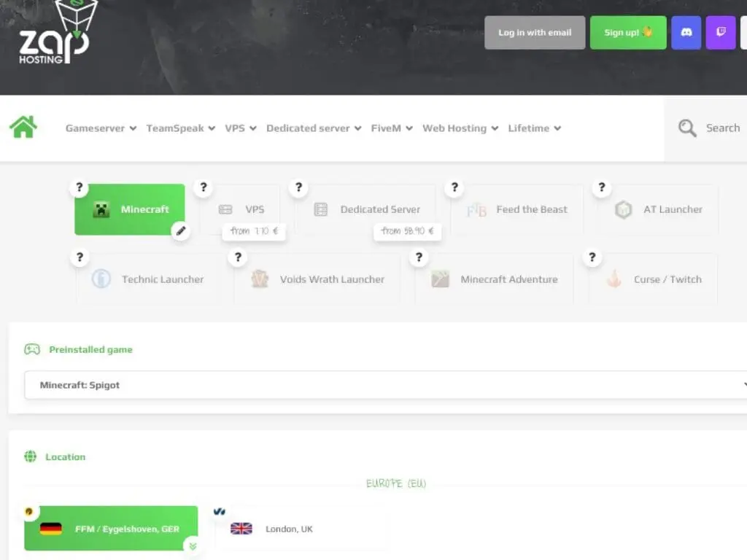Viewport: 747px width, 560px height.
Task: Click the Sign up! button
Action: tap(628, 32)
